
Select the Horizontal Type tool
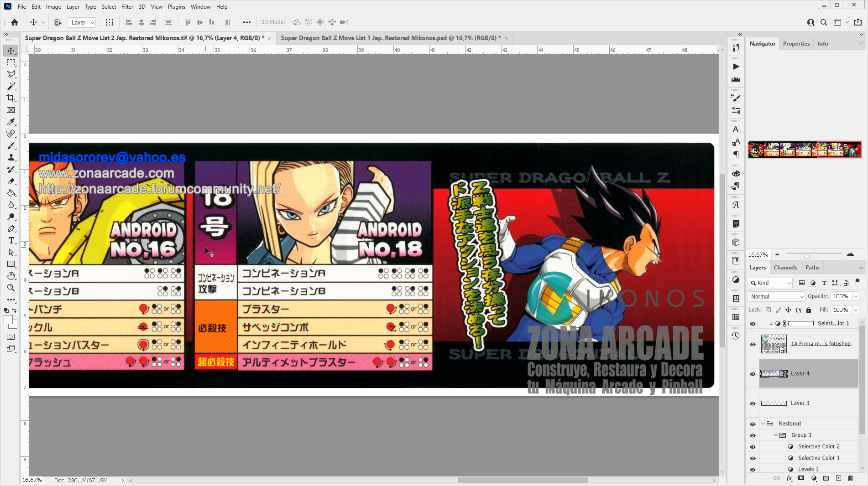pos(11,240)
